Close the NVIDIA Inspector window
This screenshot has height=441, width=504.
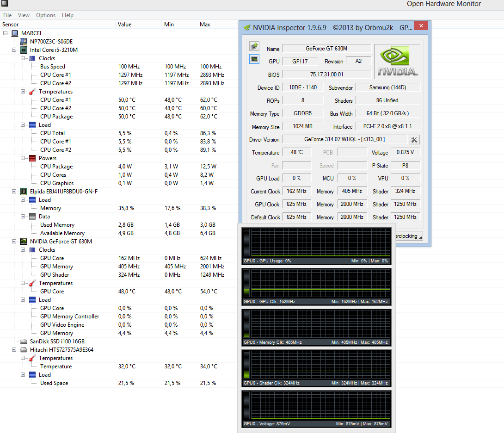click(x=421, y=26)
